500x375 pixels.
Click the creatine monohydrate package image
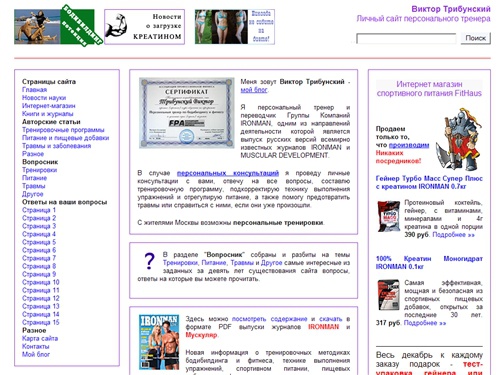tap(389, 295)
